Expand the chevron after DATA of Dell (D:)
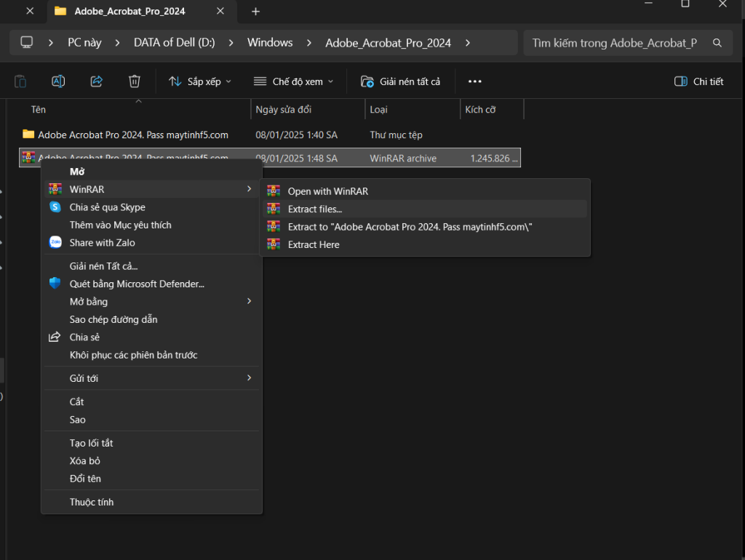Image resolution: width=745 pixels, height=560 pixels. click(231, 43)
